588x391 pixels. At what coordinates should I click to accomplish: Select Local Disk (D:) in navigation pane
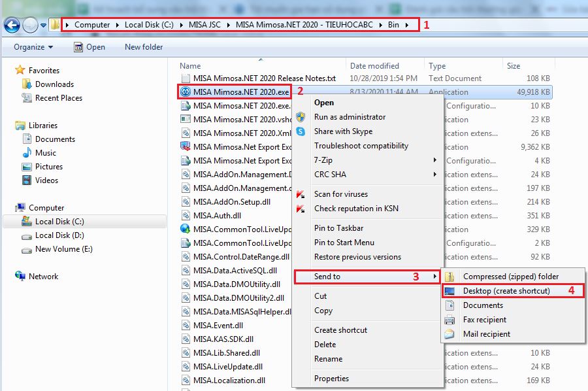(59, 235)
